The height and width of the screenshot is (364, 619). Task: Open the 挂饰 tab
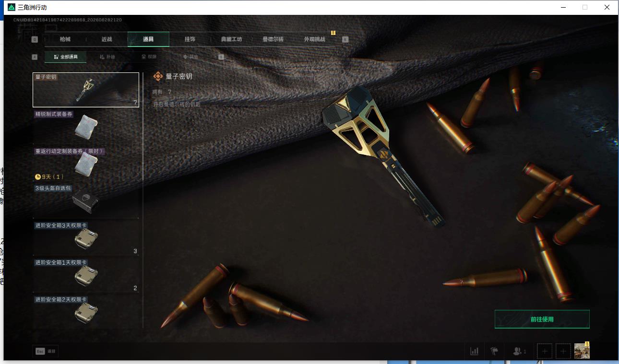tap(190, 39)
